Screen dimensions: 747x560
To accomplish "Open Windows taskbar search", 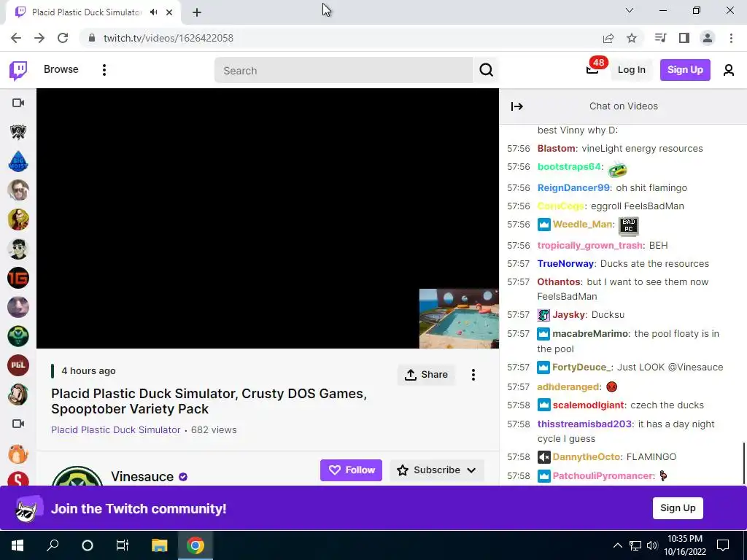I will pos(53,545).
